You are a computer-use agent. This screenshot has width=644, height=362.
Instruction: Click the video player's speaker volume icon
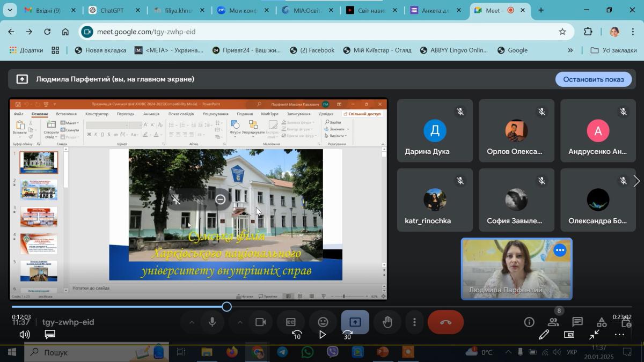(x=25, y=335)
